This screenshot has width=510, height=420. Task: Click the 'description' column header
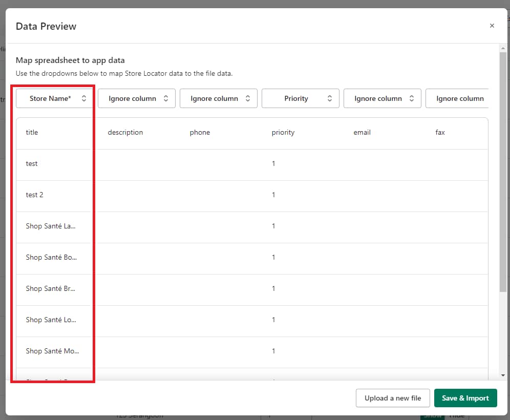click(x=125, y=132)
